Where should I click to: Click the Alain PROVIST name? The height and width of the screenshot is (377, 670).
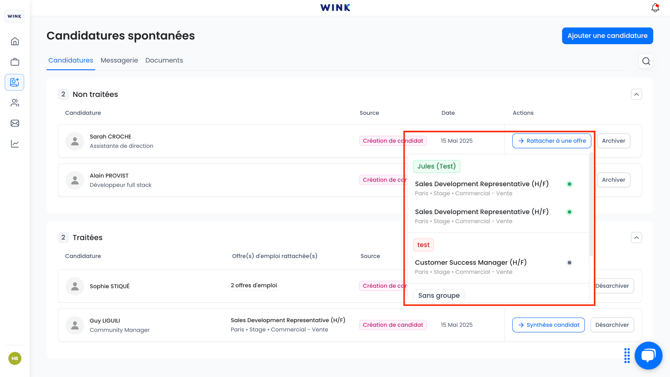(109, 176)
